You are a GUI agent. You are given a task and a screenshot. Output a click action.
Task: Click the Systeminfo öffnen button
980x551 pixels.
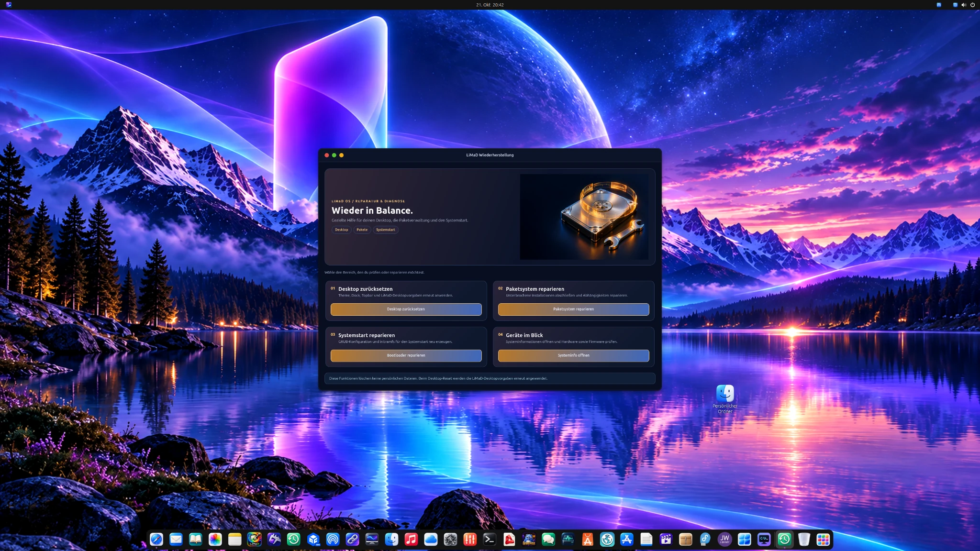tap(573, 355)
